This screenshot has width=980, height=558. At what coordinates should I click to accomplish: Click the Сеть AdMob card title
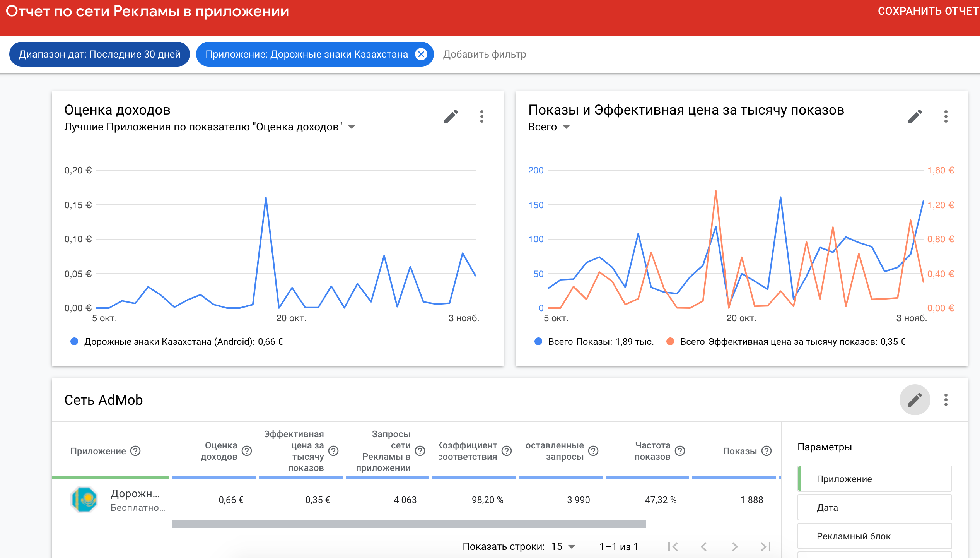click(104, 400)
